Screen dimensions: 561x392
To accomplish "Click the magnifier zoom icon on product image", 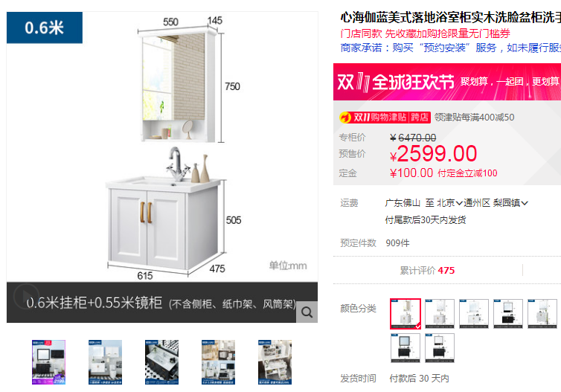I will (307, 312).
